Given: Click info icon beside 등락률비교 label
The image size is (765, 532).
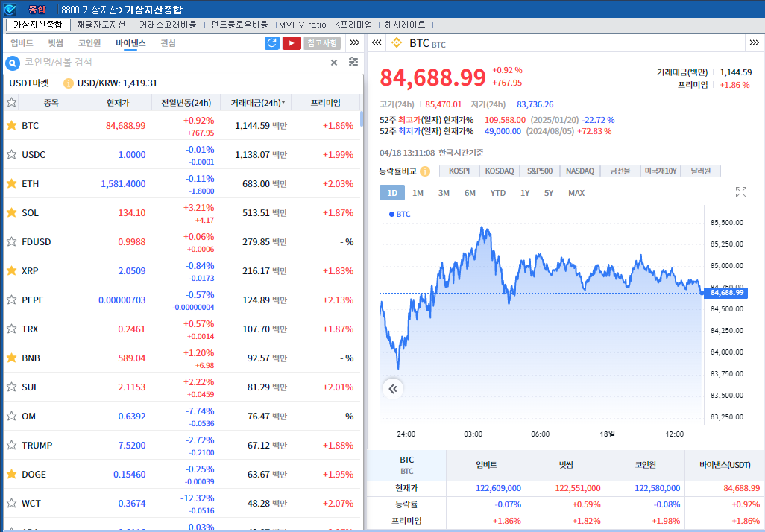Looking at the screenshot, I should [425, 171].
